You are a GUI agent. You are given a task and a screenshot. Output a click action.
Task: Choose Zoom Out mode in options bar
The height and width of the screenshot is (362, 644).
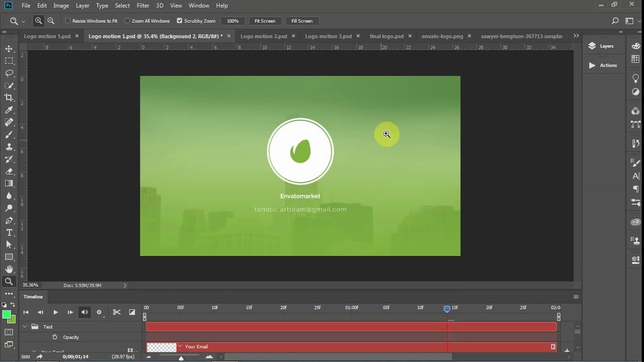[51, 21]
